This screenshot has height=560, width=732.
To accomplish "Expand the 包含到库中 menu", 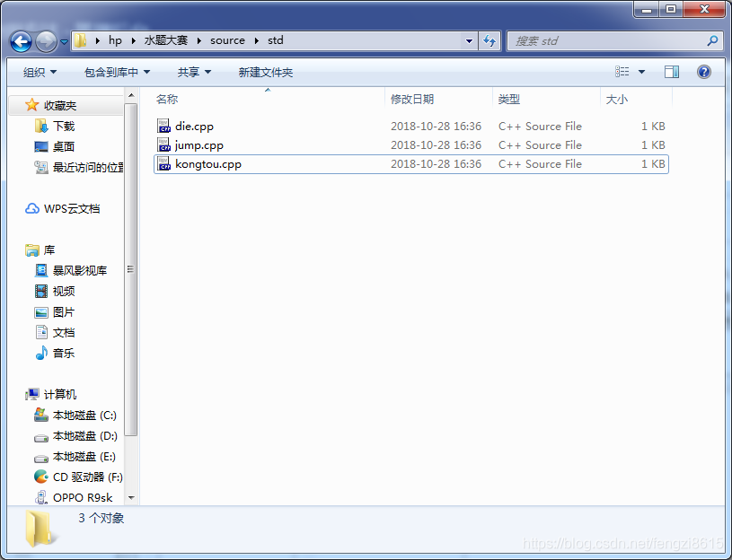I will point(117,72).
